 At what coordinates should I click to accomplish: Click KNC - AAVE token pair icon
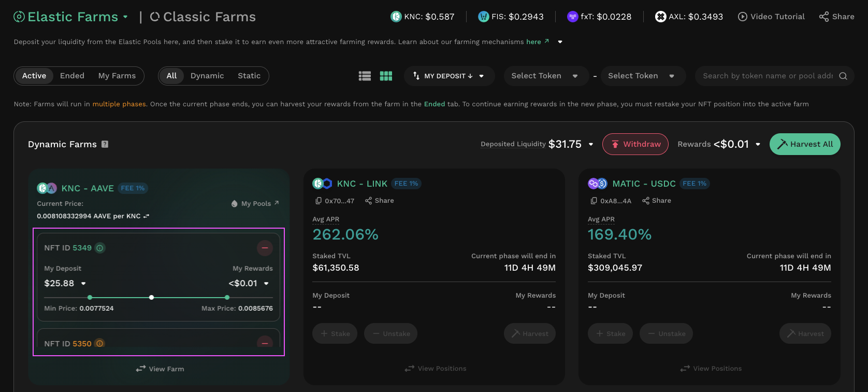click(x=47, y=188)
